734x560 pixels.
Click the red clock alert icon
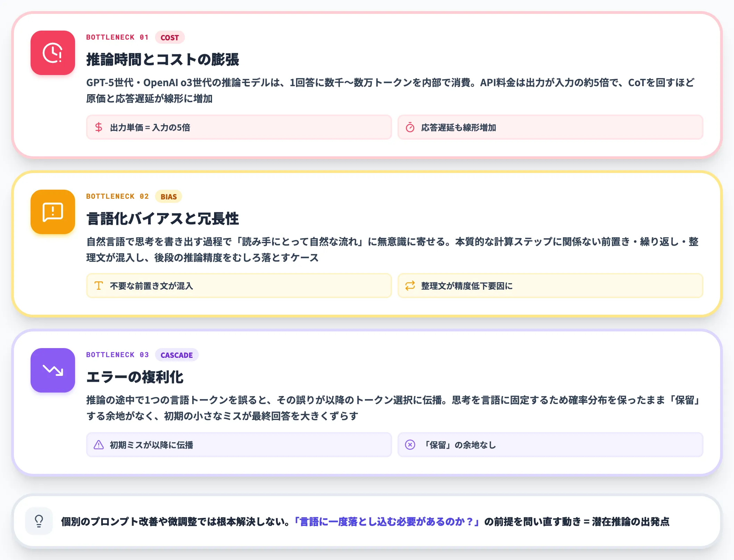click(53, 53)
